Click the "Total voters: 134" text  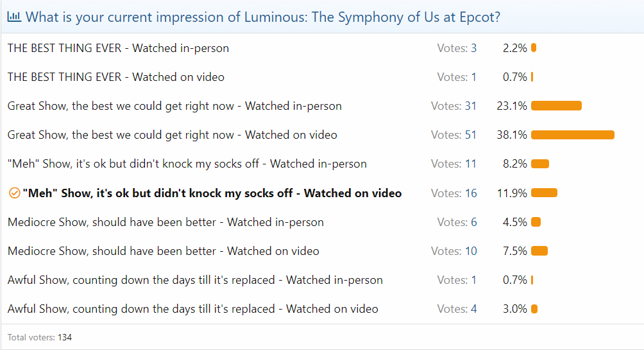click(x=40, y=337)
